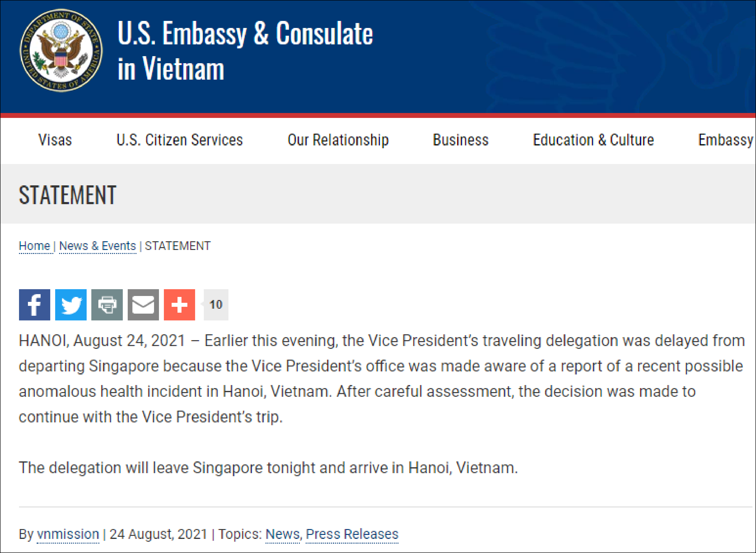
Task: Go to Home breadcrumb link
Action: tap(35, 246)
